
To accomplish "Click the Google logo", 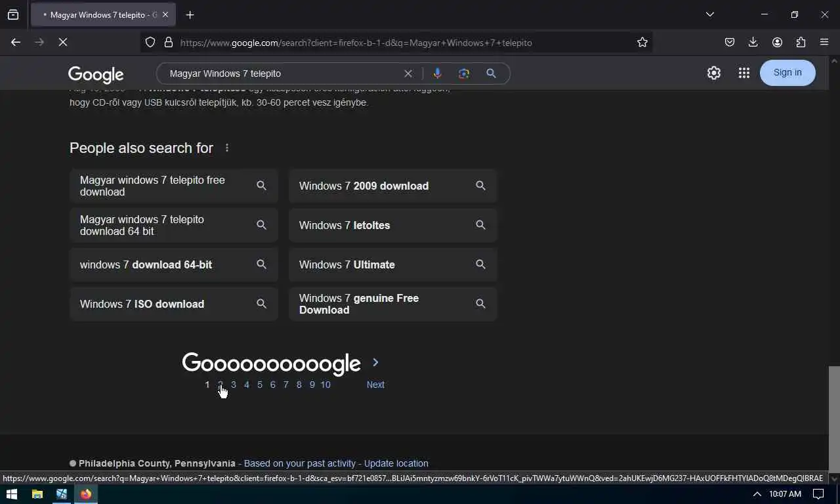I will (96, 74).
